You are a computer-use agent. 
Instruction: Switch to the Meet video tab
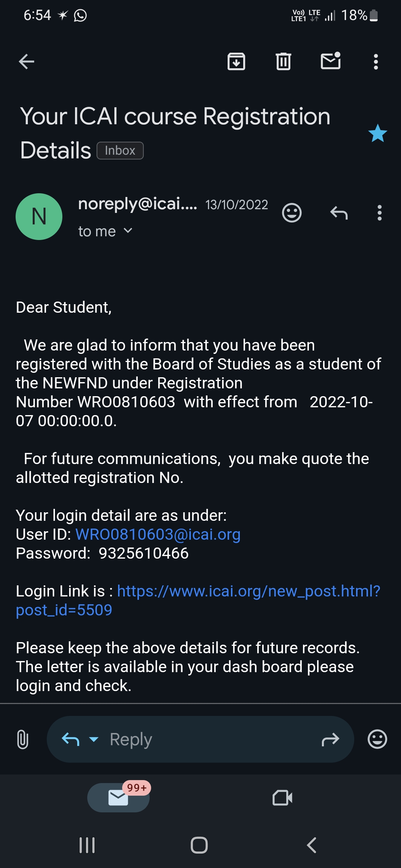click(282, 798)
